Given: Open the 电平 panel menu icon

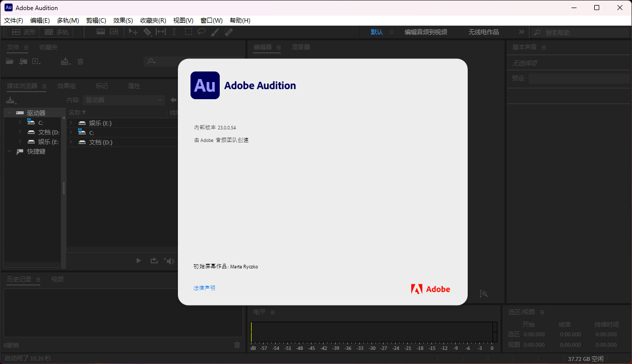Looking at the screenshot, I should tap(273, 312).
